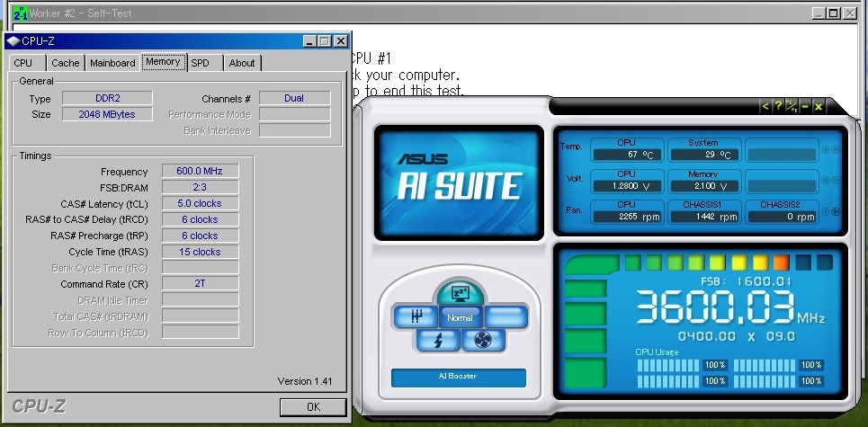Click the 2T command rate value
This screenshot has width=868, height=427.
[200, 284]
